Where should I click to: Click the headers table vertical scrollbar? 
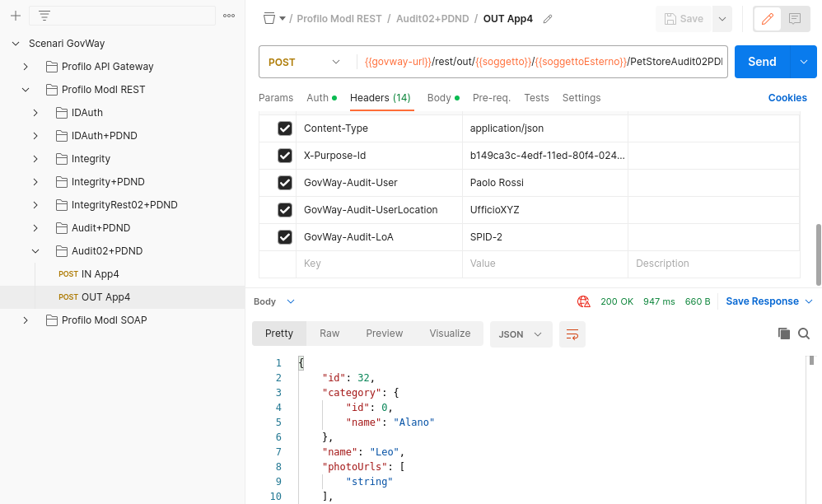819,254
